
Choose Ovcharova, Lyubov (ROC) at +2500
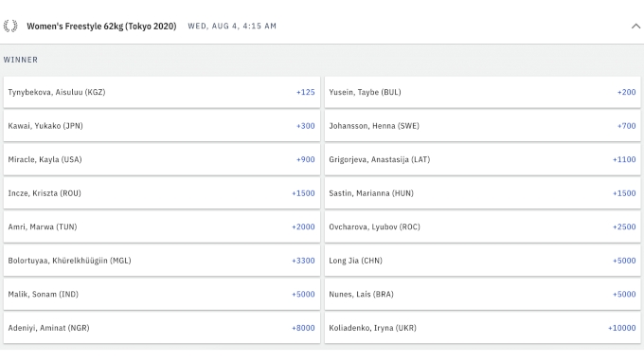[483, 226]
